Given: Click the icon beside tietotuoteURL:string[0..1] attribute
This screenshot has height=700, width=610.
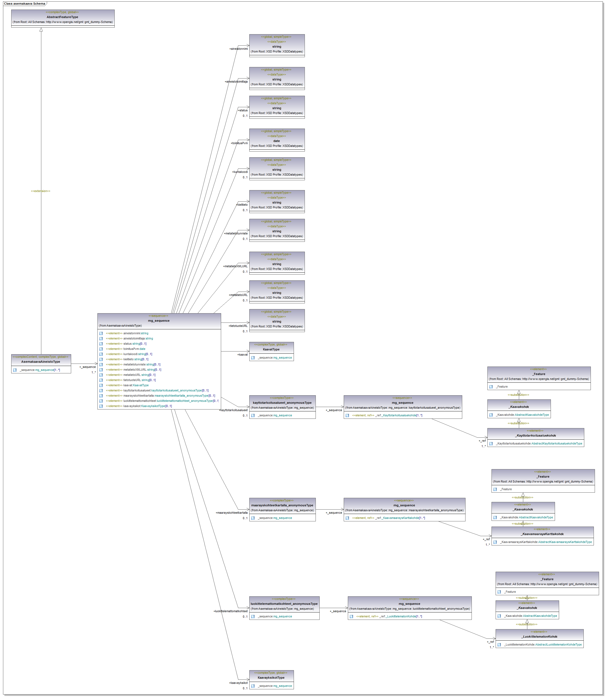Looking at the screenshot, I should coord(101,380).
